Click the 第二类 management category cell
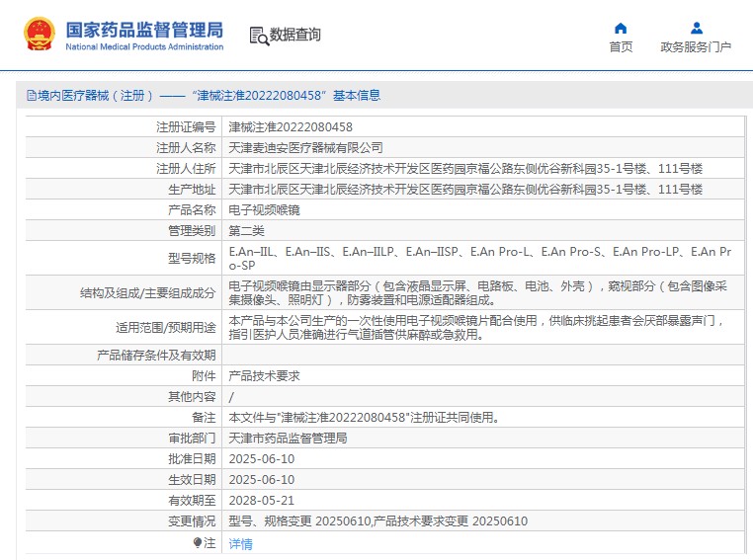The width and height of the screenshot is (753, 560). 246,230
